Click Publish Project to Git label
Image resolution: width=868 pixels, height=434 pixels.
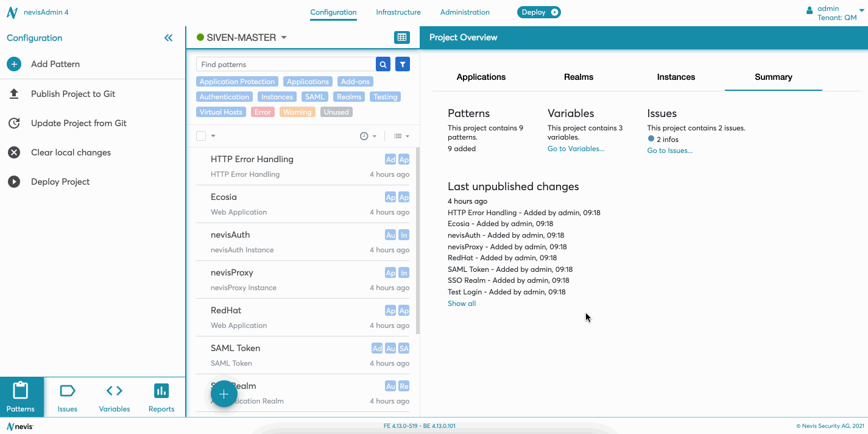click(73, 94)
